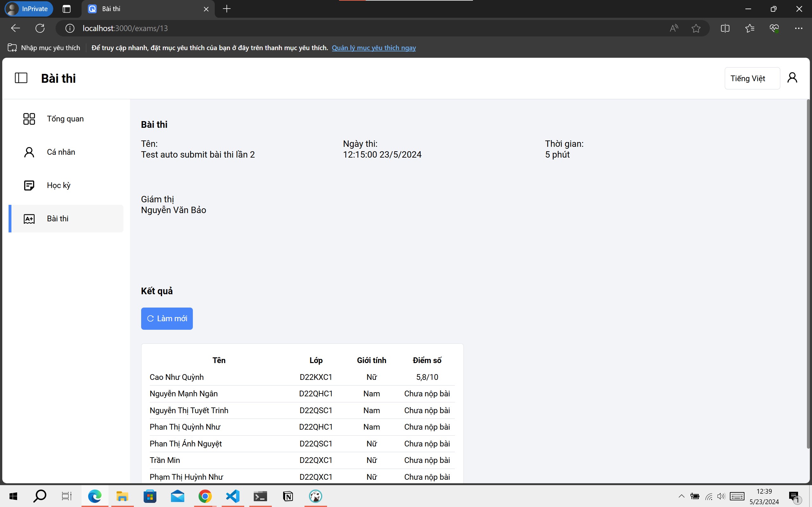Click the page vertical scrollbar
Image resolution: width=812 pixels, height=507 pixels.
(808, 274)
